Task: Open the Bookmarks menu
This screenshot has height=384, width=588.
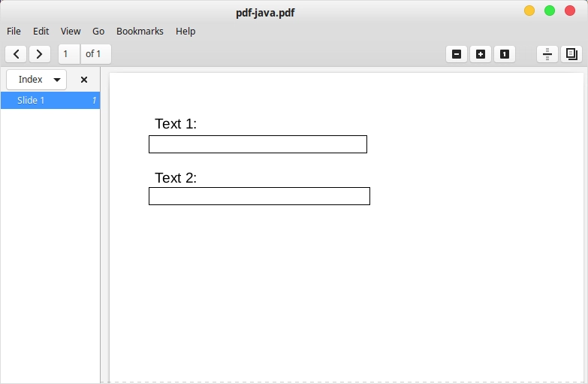Action: 140,32
